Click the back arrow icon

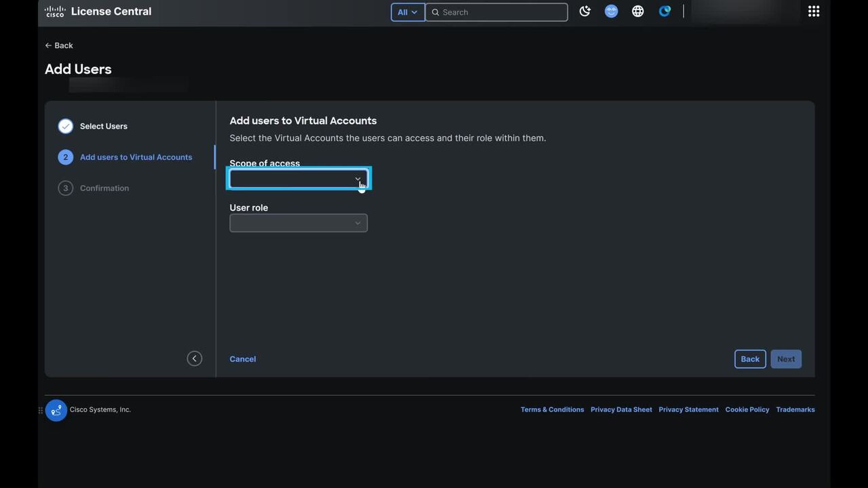click(48, 45)
